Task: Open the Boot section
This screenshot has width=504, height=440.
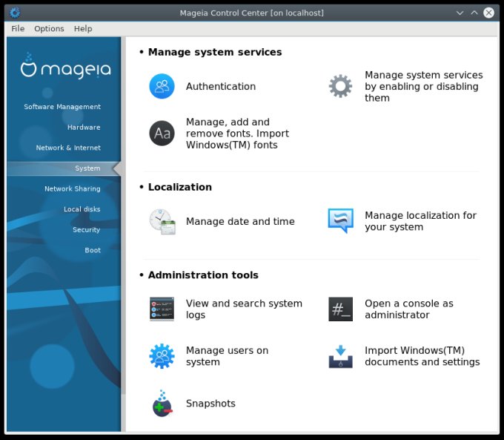Action: pyautogui.click(x=93, y=250)
